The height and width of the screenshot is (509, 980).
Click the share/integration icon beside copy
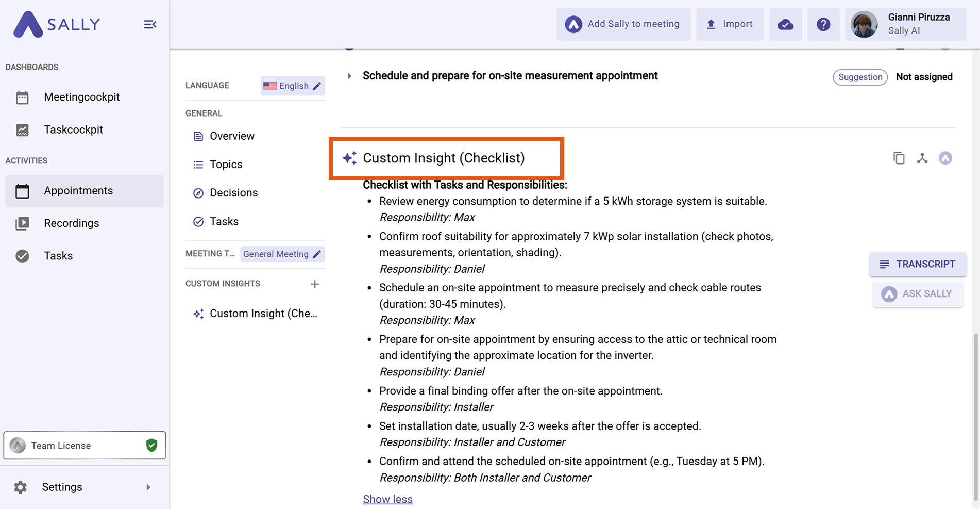922,158
